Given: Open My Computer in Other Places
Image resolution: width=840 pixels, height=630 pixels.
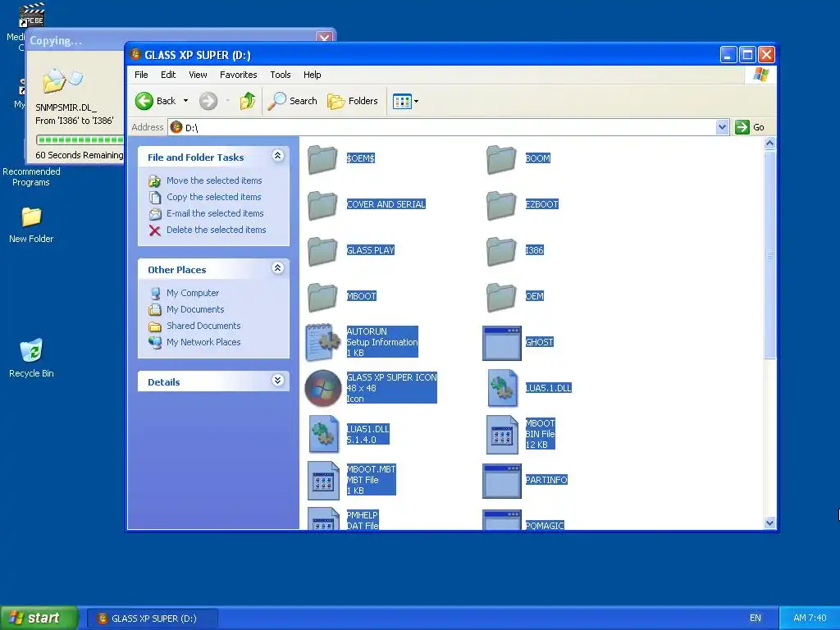Looking at the screenshot, I should [x=192, y=293].
